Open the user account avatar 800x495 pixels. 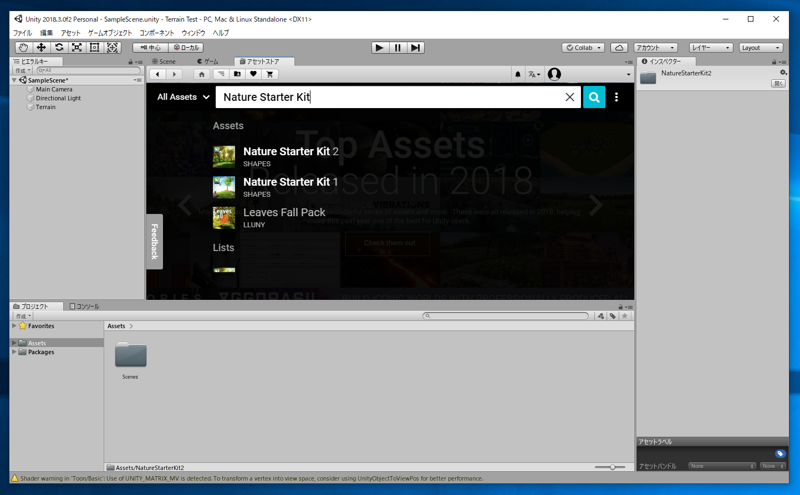coord(554,75)
